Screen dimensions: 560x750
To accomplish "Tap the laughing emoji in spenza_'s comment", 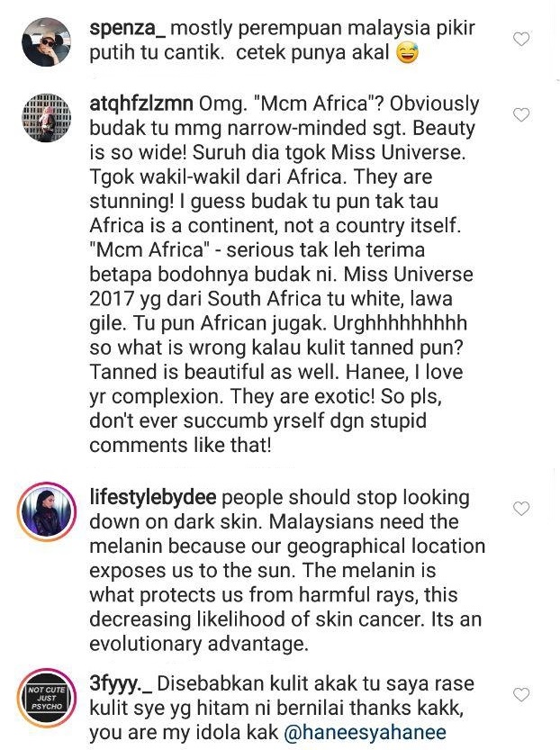I will click(408, 53).
